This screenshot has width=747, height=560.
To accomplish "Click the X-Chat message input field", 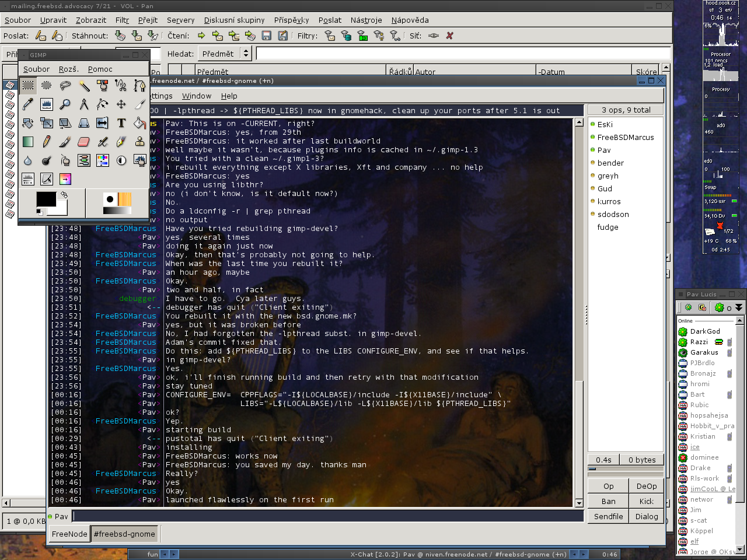I will point(327,516).
